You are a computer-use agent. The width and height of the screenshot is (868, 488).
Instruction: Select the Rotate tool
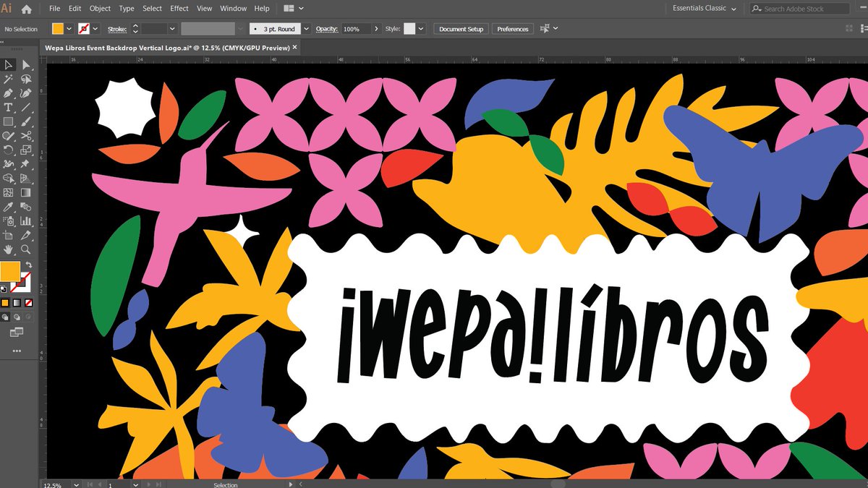9,150
